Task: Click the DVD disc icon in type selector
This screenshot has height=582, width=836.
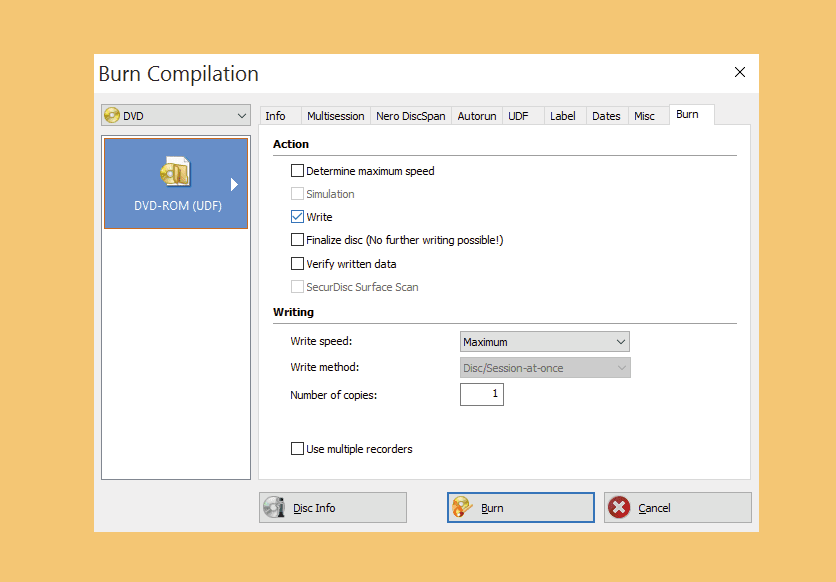Action: click(112, 115)
